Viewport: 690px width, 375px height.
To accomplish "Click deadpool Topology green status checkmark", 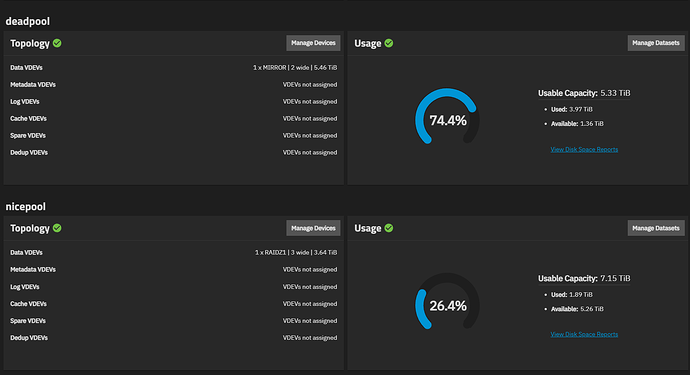I will point(57,43).
